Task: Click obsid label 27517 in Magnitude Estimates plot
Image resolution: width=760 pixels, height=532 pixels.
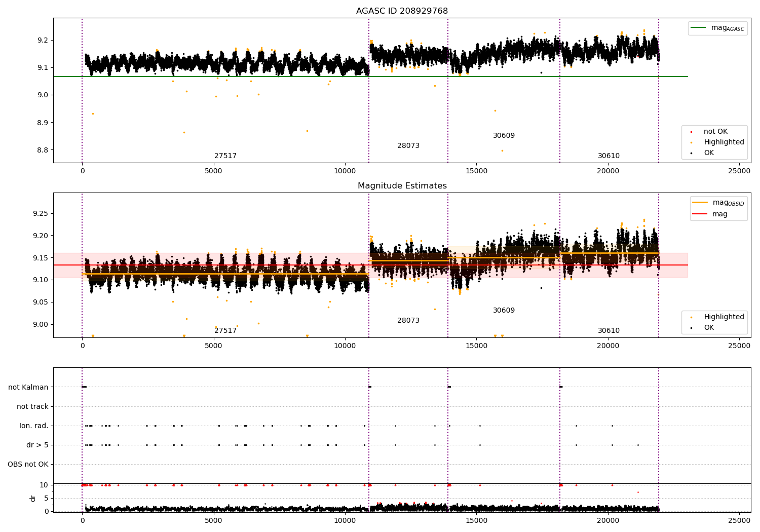Action: [x=225, y=331]
